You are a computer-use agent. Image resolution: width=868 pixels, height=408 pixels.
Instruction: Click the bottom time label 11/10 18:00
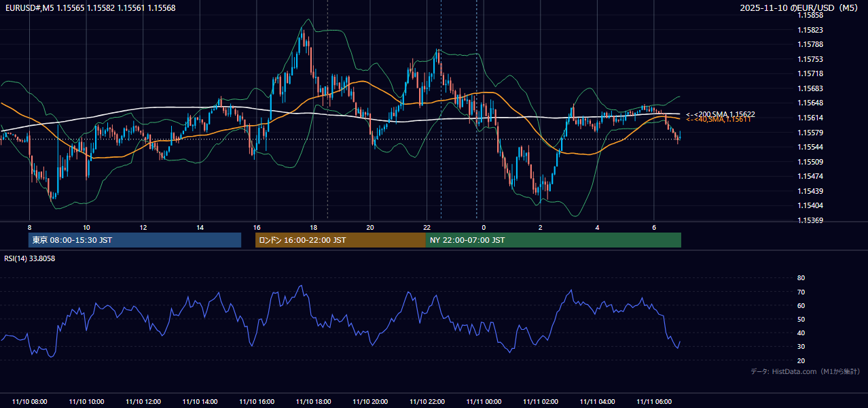[313, 402]
